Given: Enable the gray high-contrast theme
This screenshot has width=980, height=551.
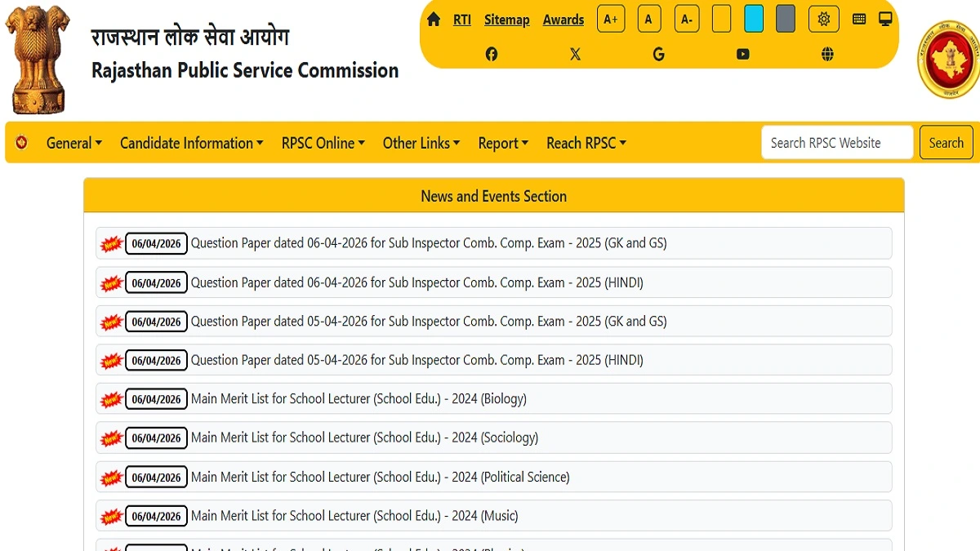Looking at the screenshot, I should [785, 18].
